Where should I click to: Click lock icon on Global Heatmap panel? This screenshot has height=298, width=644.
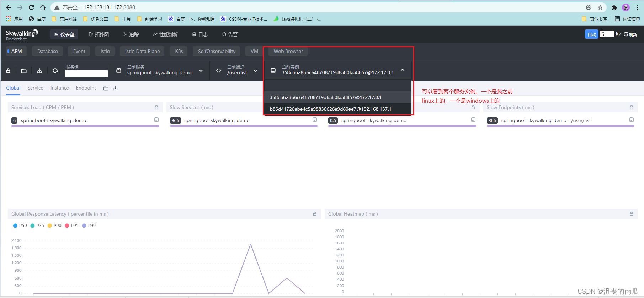(x=632, y=214)
